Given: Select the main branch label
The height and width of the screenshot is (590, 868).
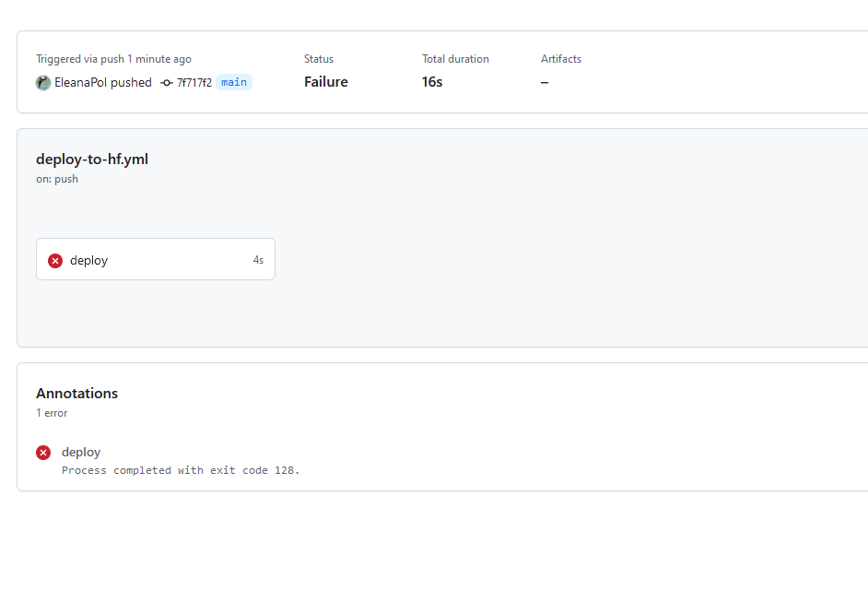Looking at the screenshot, I should [x=234, y=82].
